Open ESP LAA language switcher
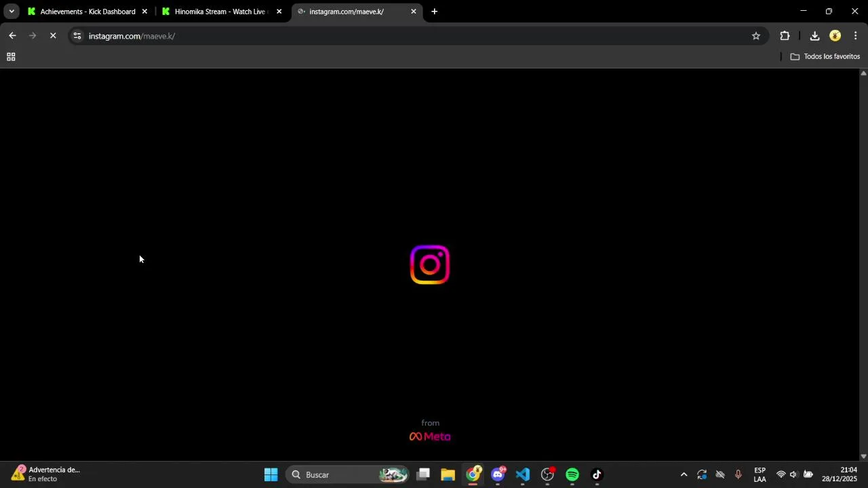 tap(760, 474)
